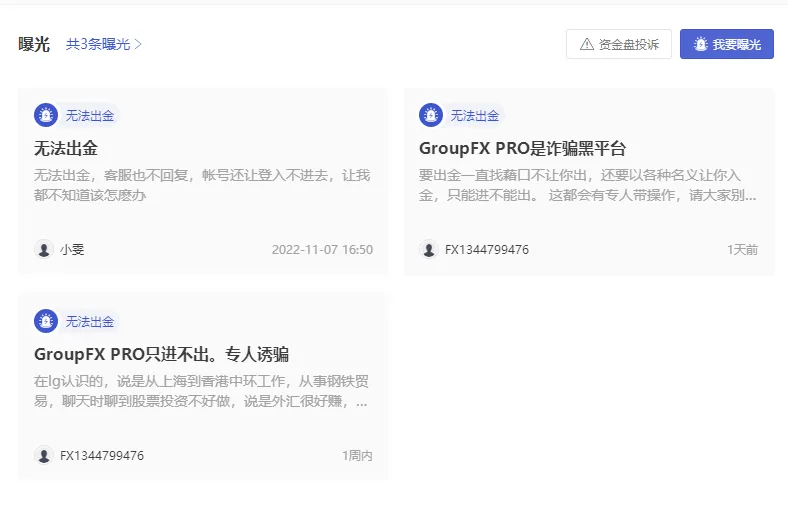Click the username 小雯
The width and height of the screenshot is (788, 517).
coord(72,250)
